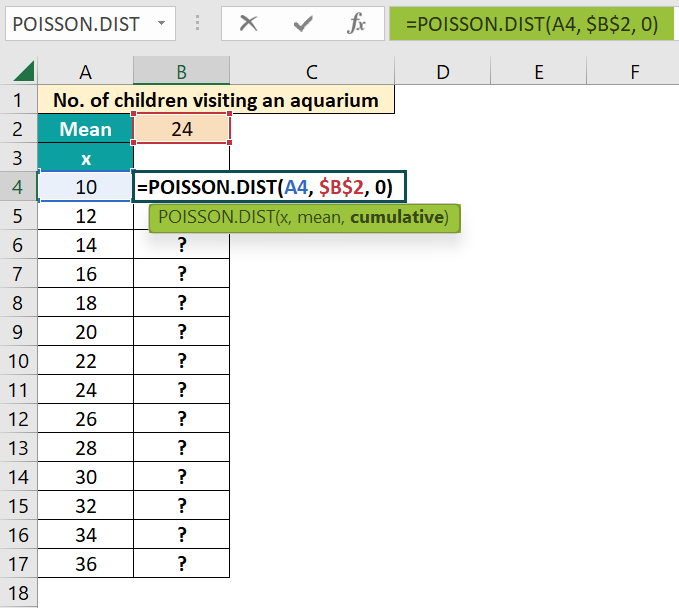Image resolution: width=679 pixels, height=608 pixels.
Task: Confirm the formula with the checkmark icon
Action: click(x=303, y=23)
